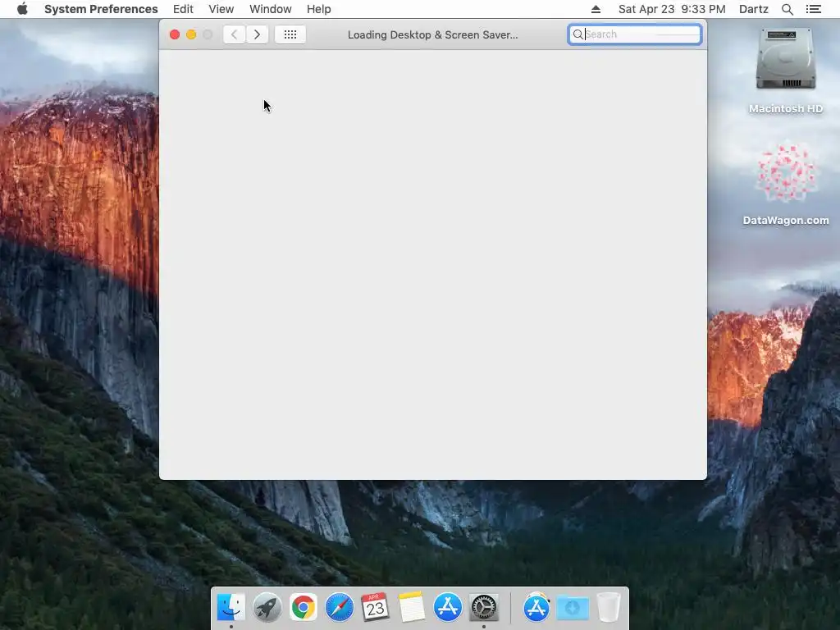The width and height of the screenshot is (840, 630).
Task: Open the App Store icon beside Notes
Action: coord(447,607)
